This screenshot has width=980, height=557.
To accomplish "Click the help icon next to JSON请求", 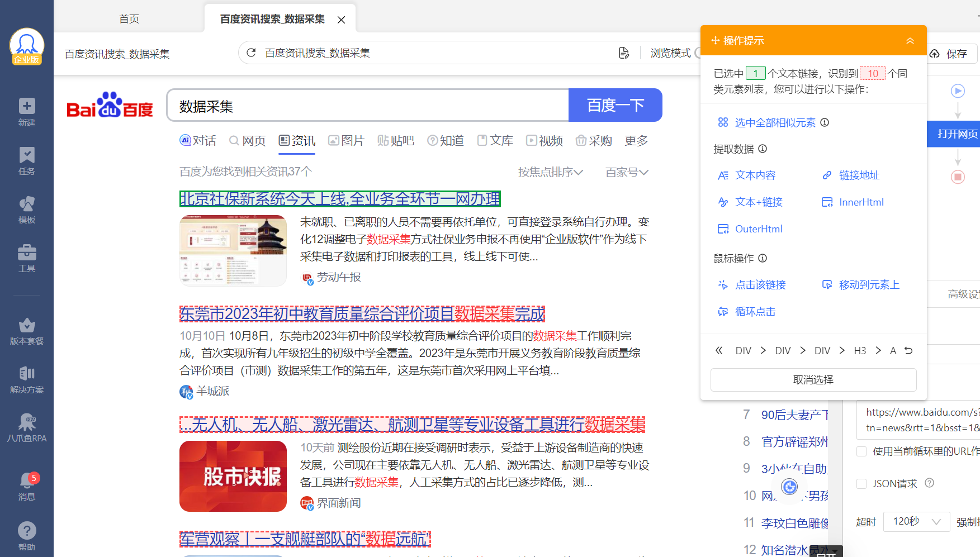I will [929, 483].
